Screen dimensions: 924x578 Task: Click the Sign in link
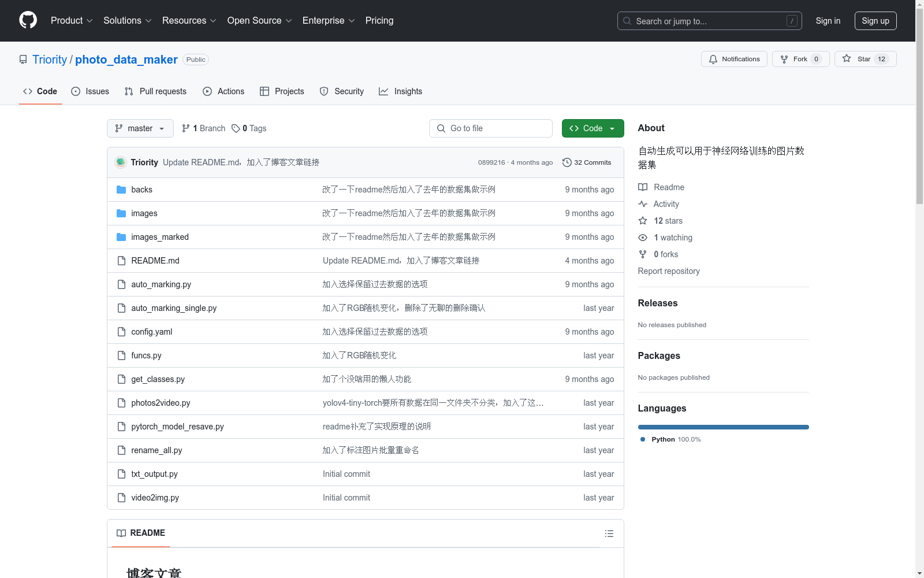pyautogui.click(x=828, y=21)
